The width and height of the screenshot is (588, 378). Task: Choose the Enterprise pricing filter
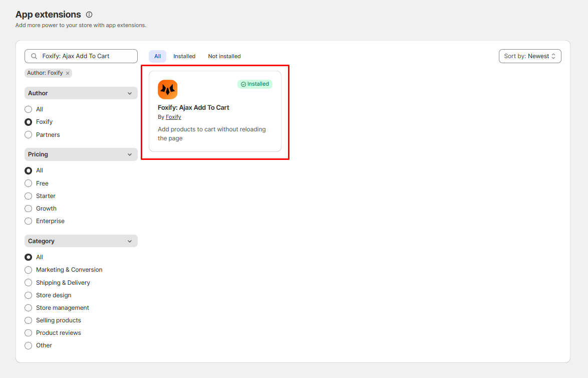click(x=28, y=221)
